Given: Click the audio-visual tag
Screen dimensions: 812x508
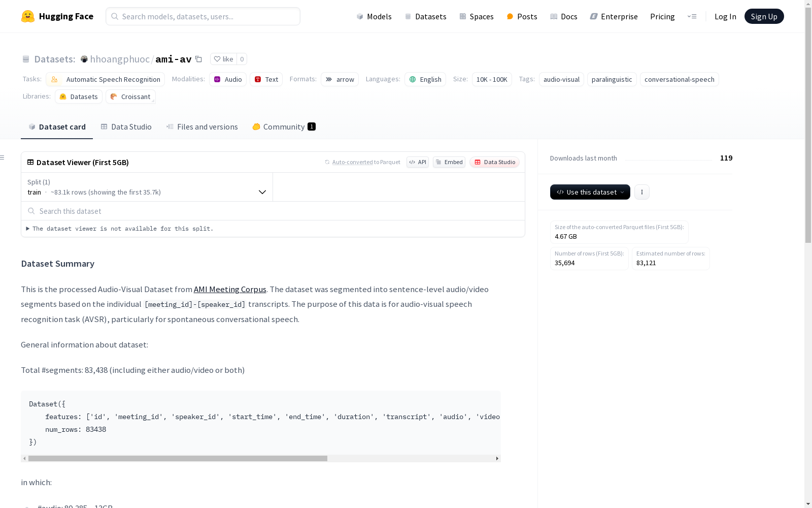Looking at the screenshot, I should coord(561,79).
